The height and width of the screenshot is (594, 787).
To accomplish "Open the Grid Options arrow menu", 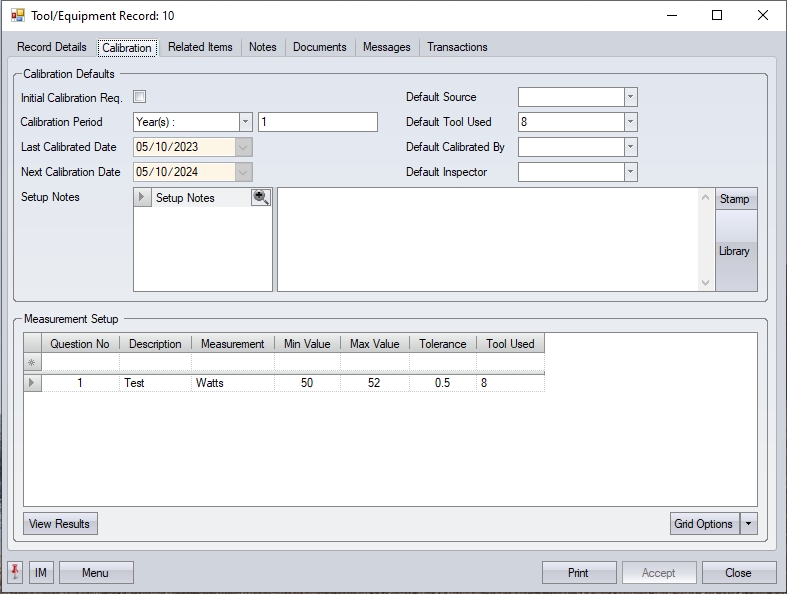I will pos(750,524).
